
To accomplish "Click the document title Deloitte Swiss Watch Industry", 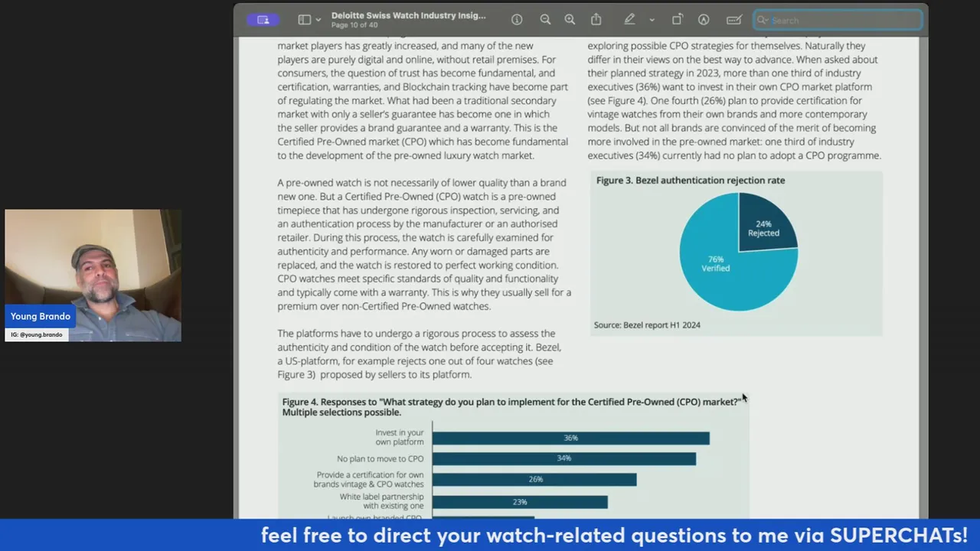I will coord(408,15).
